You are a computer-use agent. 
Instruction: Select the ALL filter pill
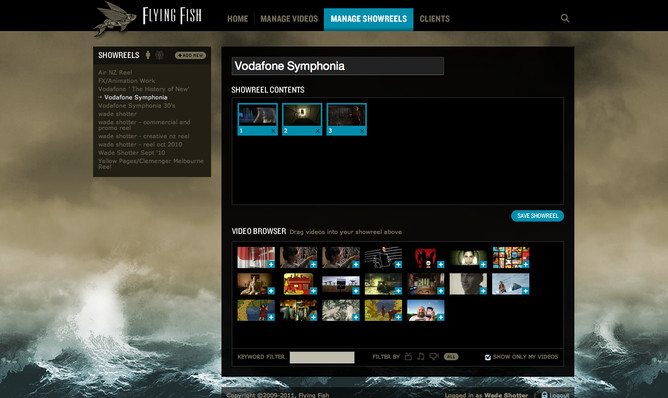point(451,357)
